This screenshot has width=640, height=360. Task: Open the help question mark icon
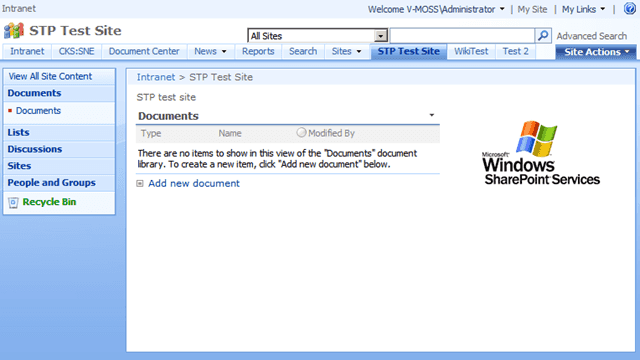click(630, 8)
